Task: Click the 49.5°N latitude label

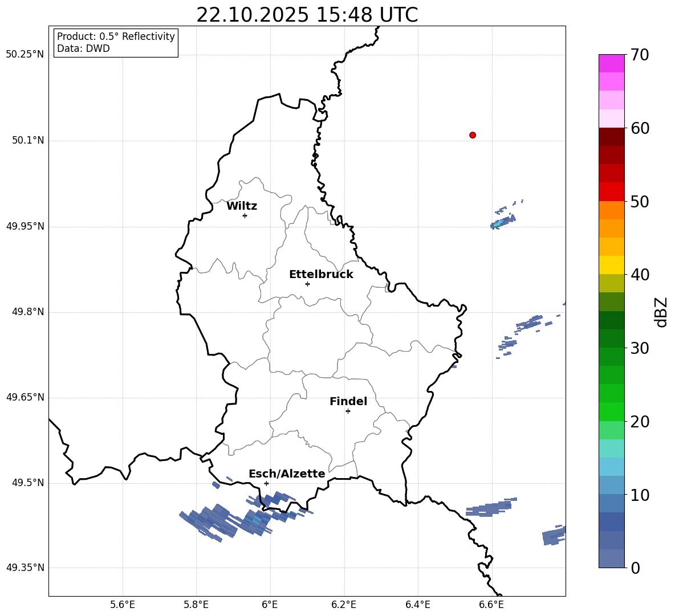Action: (x=28, y=483)
